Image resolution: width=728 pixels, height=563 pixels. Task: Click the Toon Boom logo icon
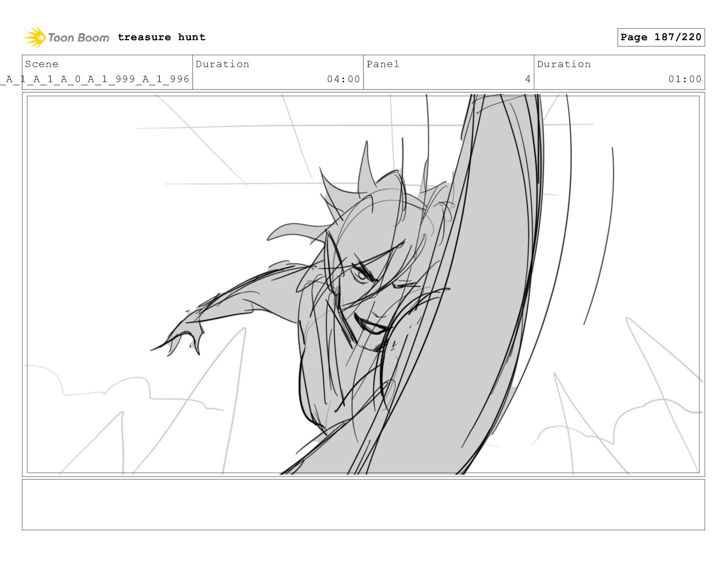[x=35, y=37]
